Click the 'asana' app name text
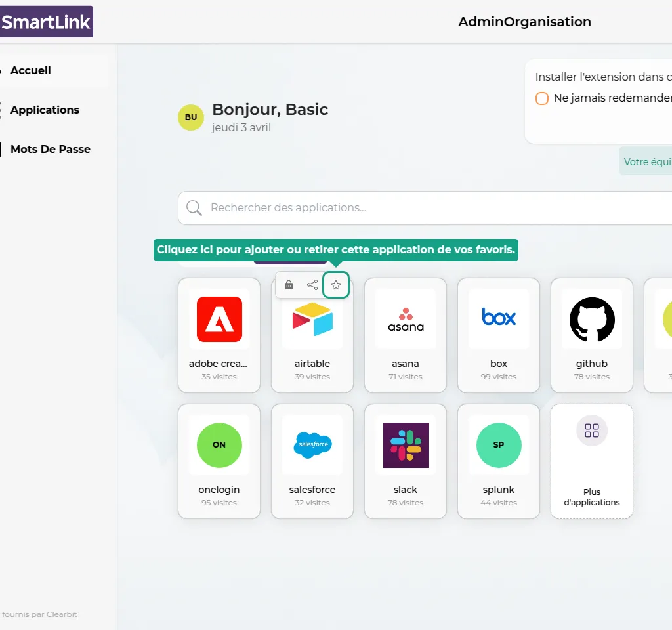The width and height of the screenshot is (672, 630). [x=406, y=364]
